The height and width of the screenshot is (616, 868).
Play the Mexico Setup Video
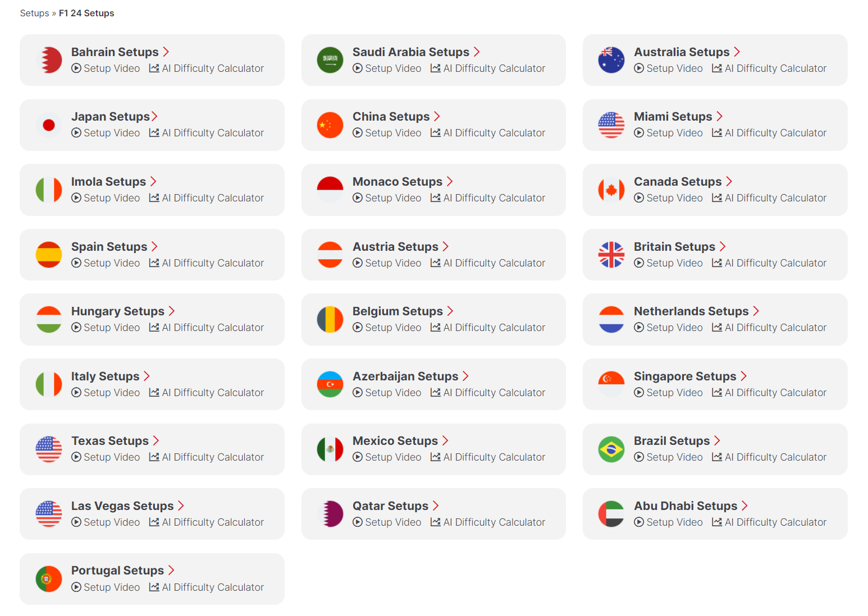pyautogui.click(x=387, y=457)
